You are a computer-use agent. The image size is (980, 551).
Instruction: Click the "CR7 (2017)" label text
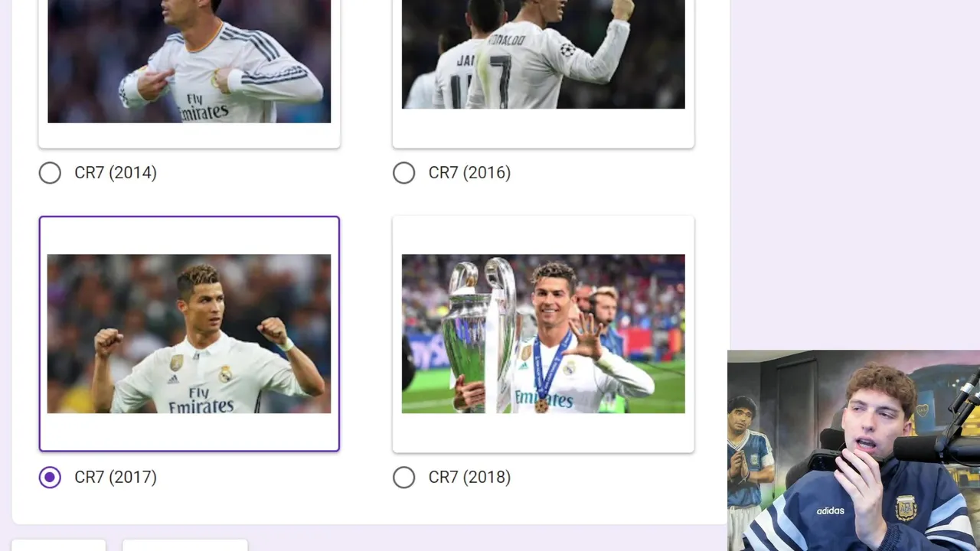(x=116, y=478)
